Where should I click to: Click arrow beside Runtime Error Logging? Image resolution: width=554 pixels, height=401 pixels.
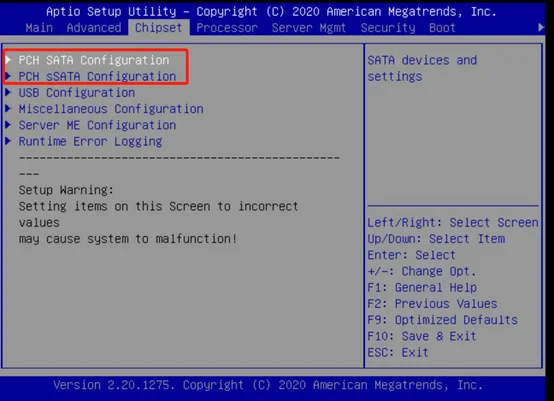tap(8, 141)
